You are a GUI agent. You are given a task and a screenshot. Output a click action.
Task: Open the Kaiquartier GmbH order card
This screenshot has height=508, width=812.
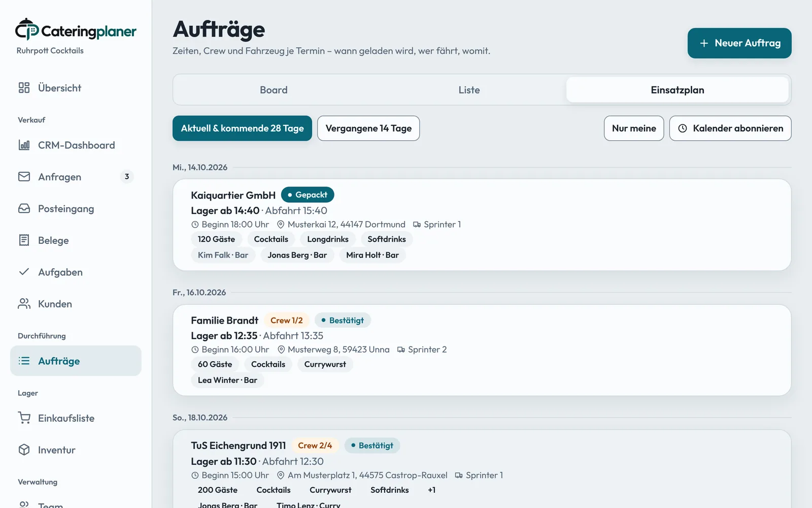coord(482,225)
